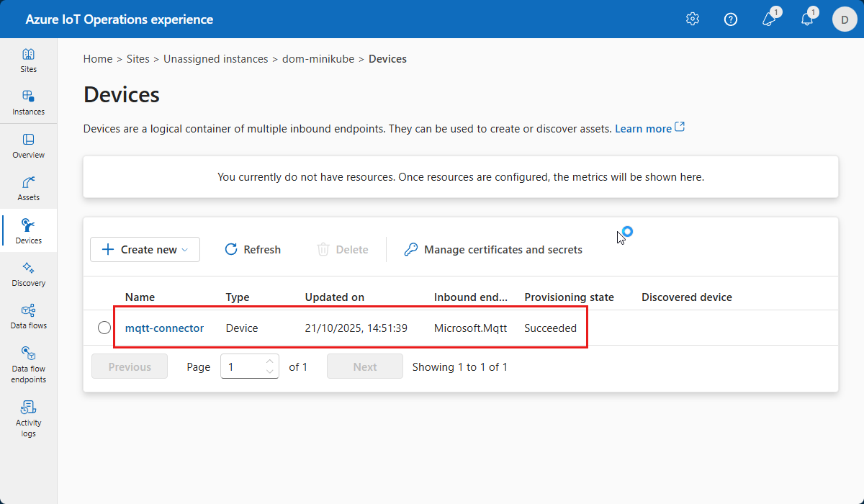Open the notifications bell beside the avatar
Screen dimensions: 864x504
(x=806, y=19)
